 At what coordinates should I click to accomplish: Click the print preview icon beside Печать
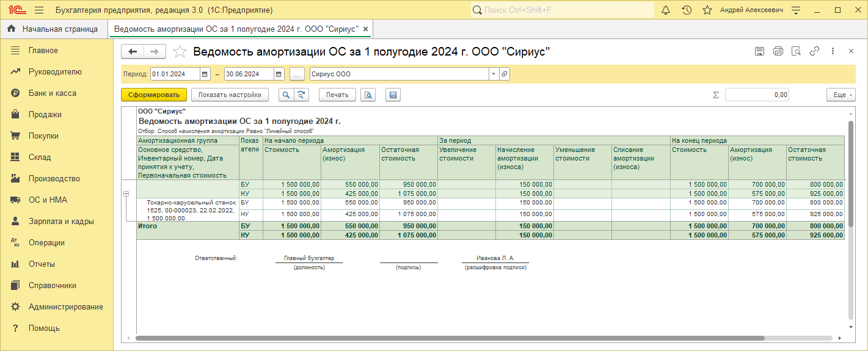coord(368,95)
